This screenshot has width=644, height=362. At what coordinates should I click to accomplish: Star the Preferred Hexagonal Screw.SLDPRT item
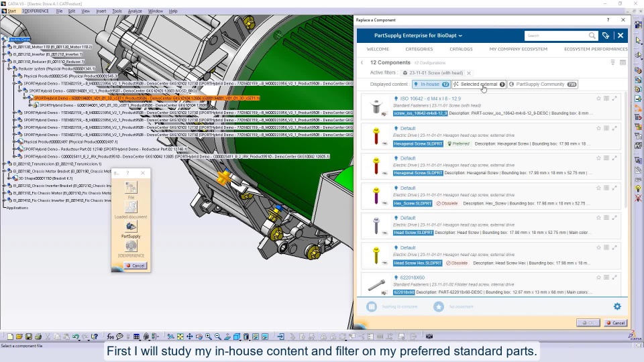point(598,128)
